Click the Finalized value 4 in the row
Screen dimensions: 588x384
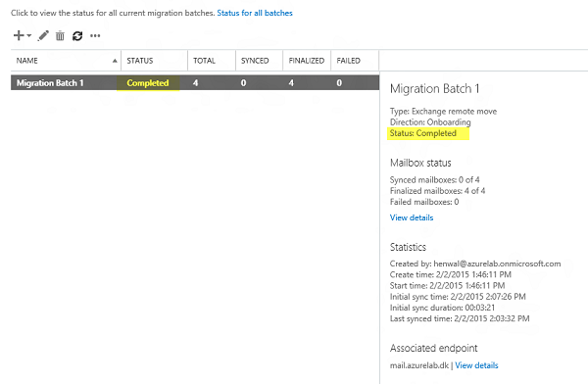coord(291,83)
